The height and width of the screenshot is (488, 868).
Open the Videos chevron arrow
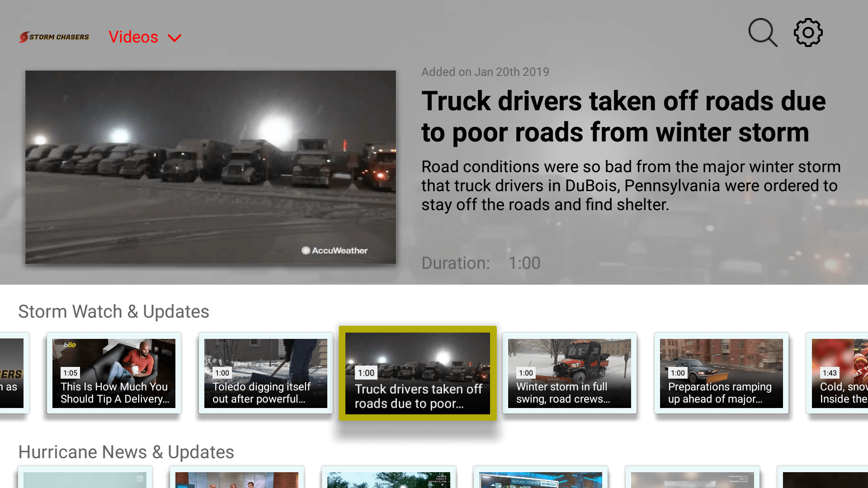(174, 38)
